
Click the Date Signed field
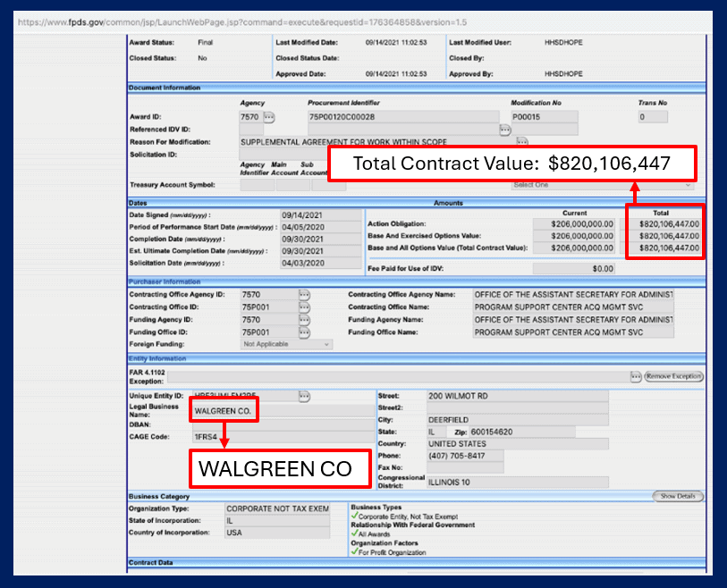[321, 215]
